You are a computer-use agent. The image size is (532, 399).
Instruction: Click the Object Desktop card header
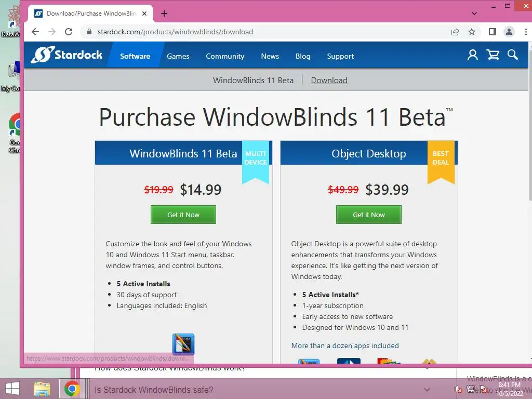pos(369,153)
